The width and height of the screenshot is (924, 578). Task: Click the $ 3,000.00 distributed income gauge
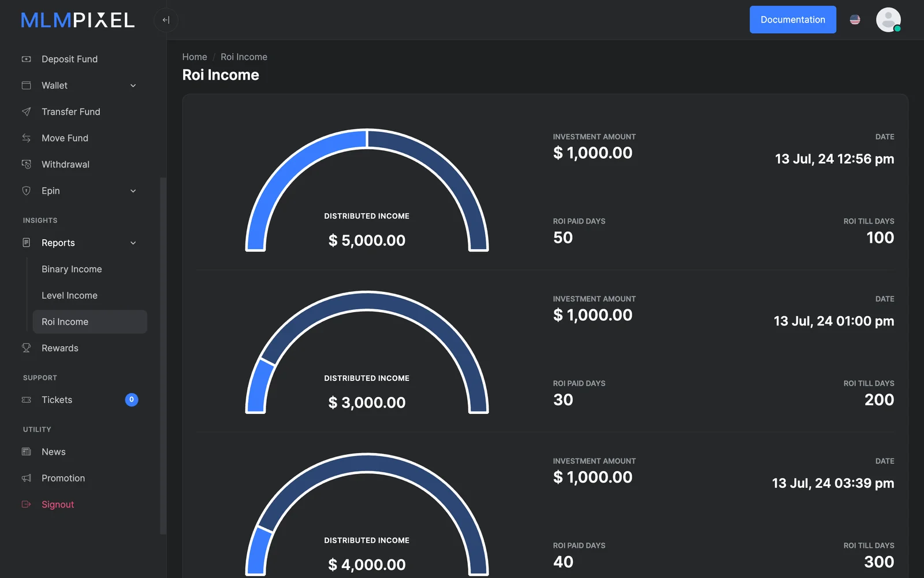[367, 353]
